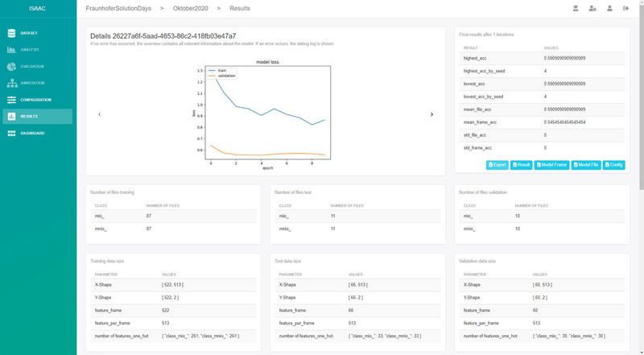
Task: Open the user profile icon in header
Action: pyautogui.click(x=609, y=9)
